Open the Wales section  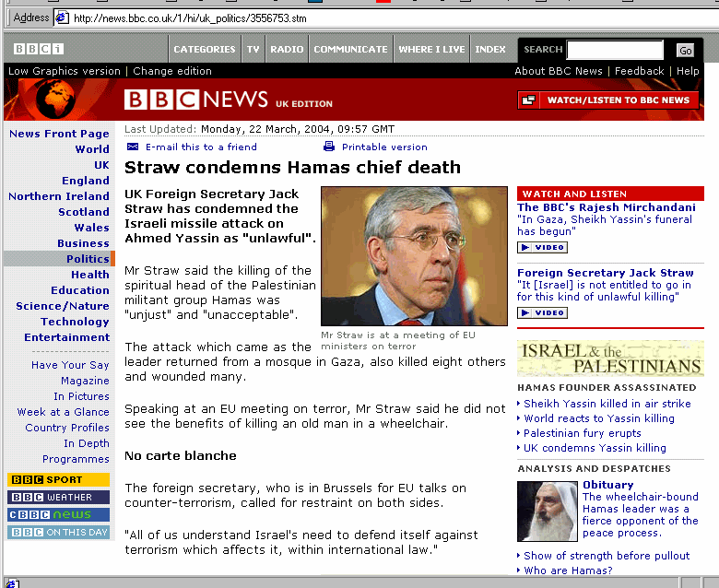pos(91,228)
